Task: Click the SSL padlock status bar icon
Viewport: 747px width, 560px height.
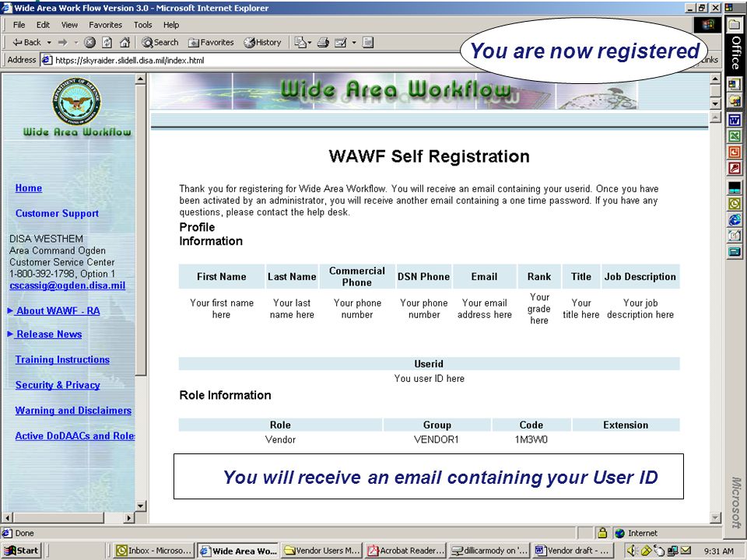Action: click(602, 533)
